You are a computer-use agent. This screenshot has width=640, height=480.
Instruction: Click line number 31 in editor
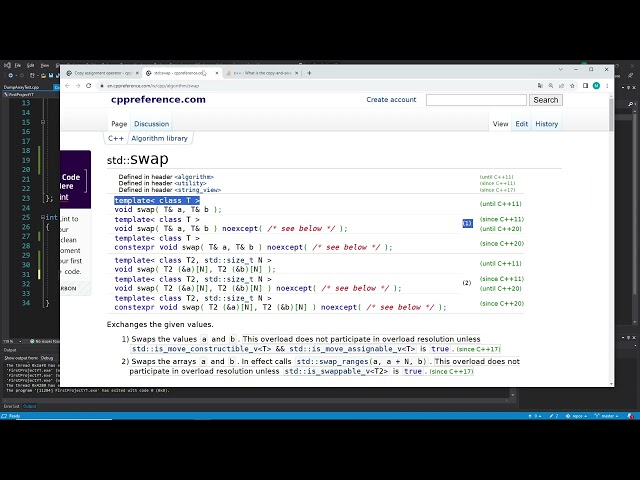[26, 274]
